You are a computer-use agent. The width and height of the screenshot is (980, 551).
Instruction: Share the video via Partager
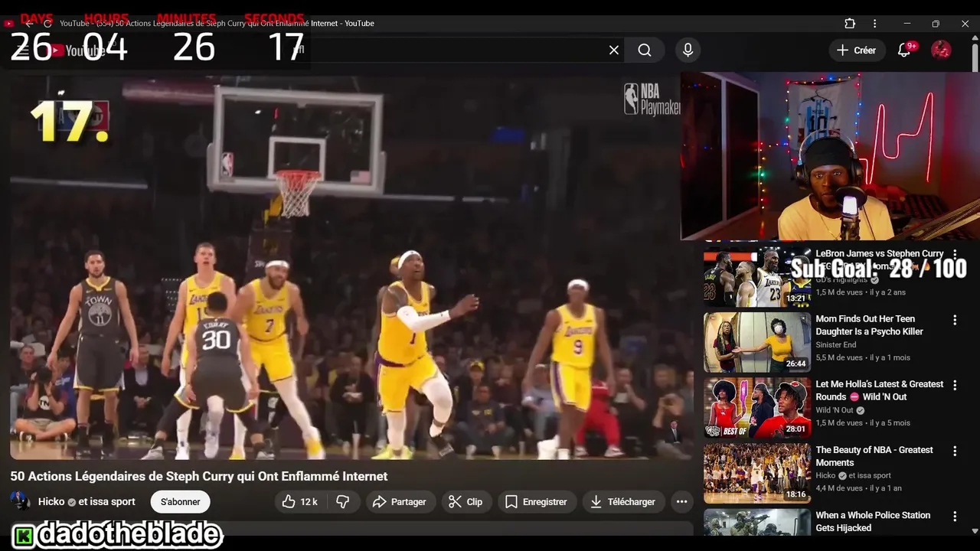[x=399, y=502]
